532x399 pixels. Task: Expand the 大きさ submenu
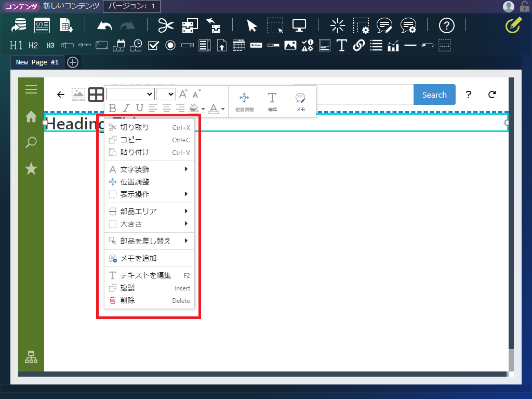click(149, 224)
